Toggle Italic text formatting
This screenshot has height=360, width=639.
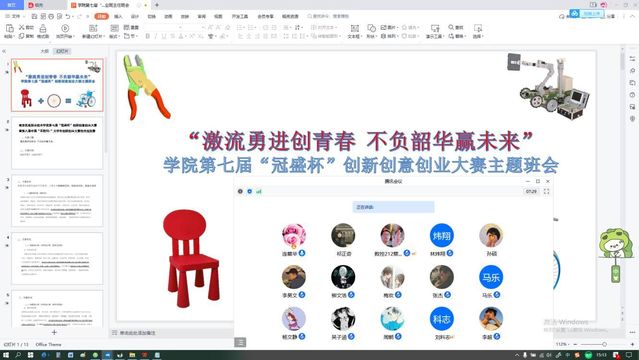156,36
